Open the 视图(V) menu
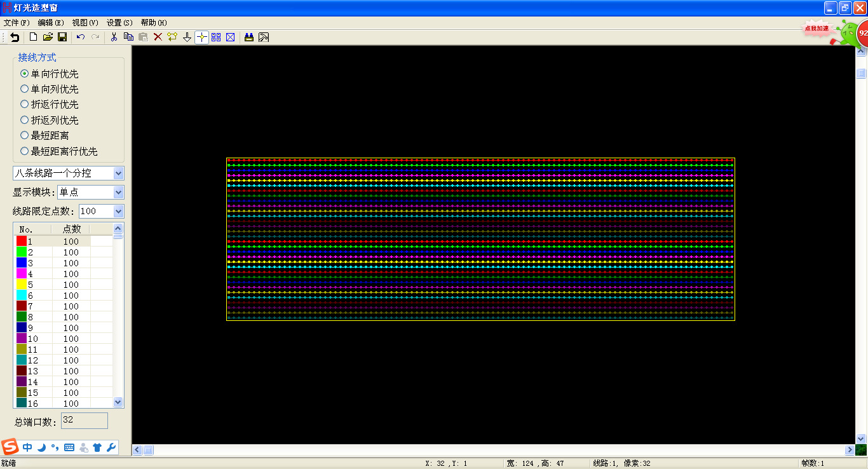 point(85,22)
